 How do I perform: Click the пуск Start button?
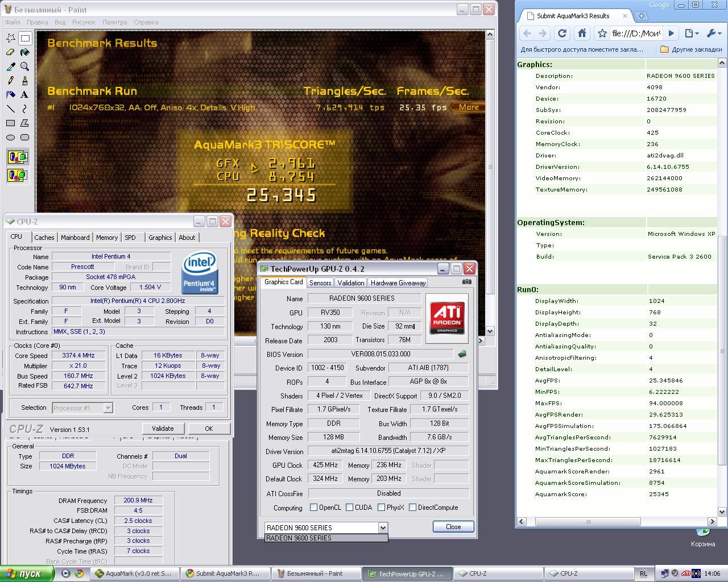[27, 573]
